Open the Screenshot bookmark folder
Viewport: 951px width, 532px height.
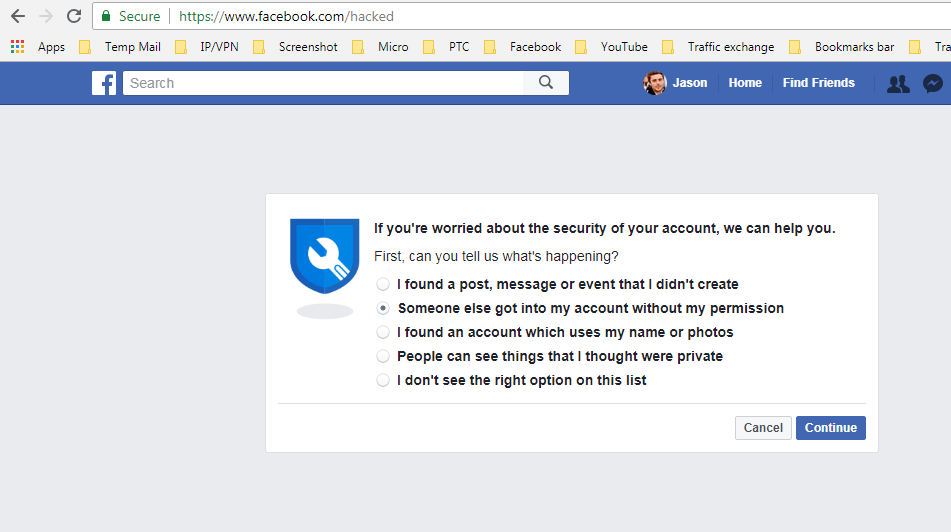tap(296, 47)
